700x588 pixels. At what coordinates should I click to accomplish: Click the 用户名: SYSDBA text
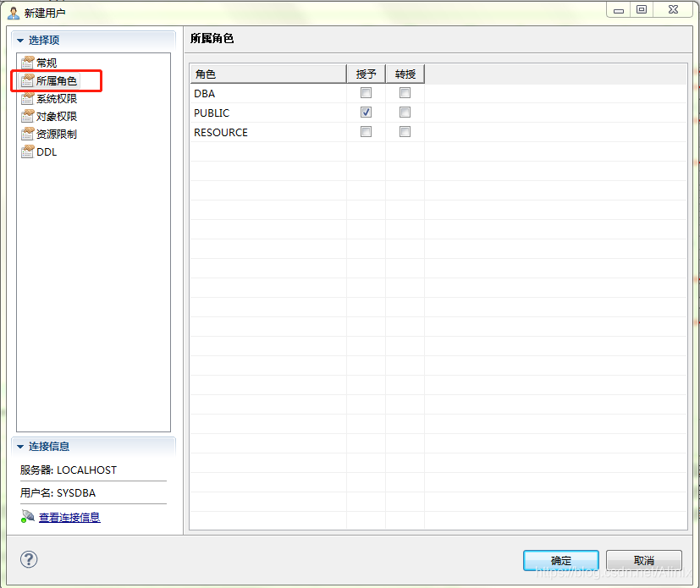coord(58,493)
